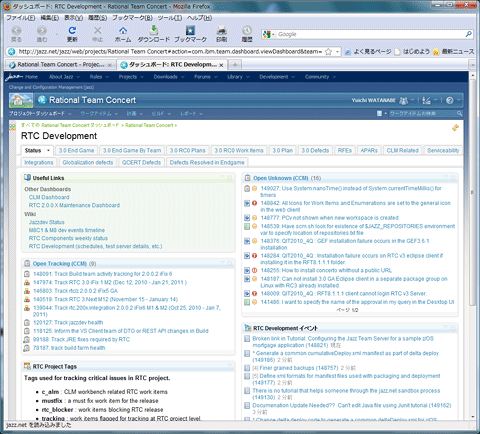The width and height of the screenshot is (480, 434).
Task: Open the Jazzdev Status wiki link
Action: coord(47,222)
